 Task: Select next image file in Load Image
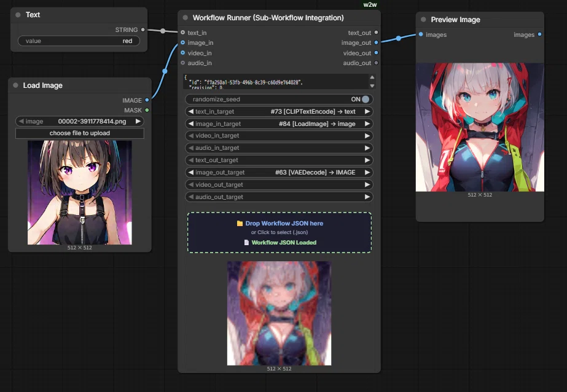point(138,122)
